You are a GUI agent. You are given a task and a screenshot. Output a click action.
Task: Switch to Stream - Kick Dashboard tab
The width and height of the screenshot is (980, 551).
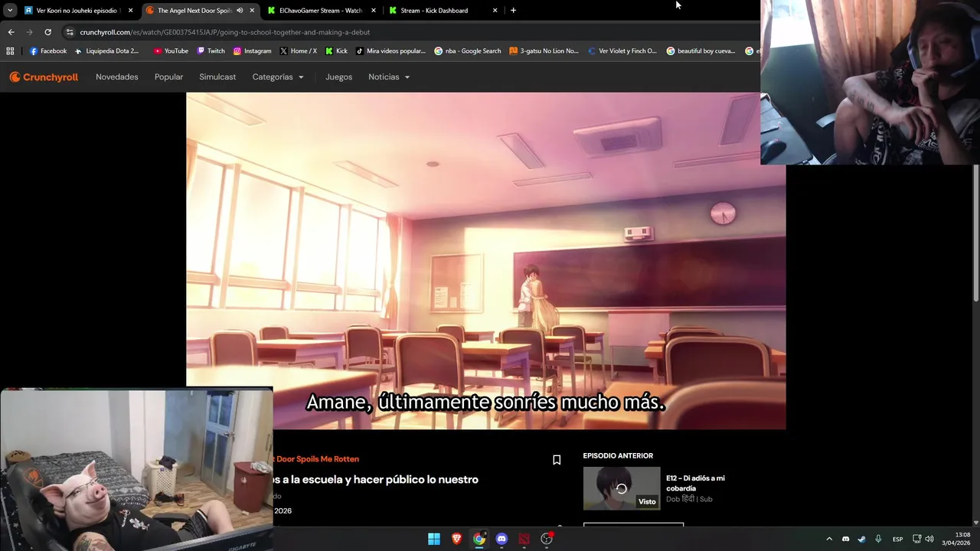[x=434, y=11]
